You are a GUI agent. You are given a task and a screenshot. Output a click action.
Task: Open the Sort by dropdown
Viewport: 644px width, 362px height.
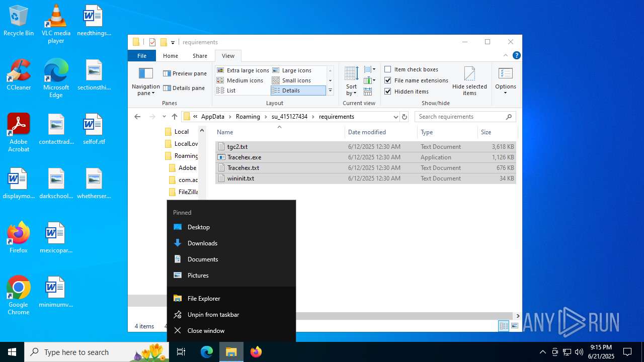pyautogui.click(x=351, y=81)
